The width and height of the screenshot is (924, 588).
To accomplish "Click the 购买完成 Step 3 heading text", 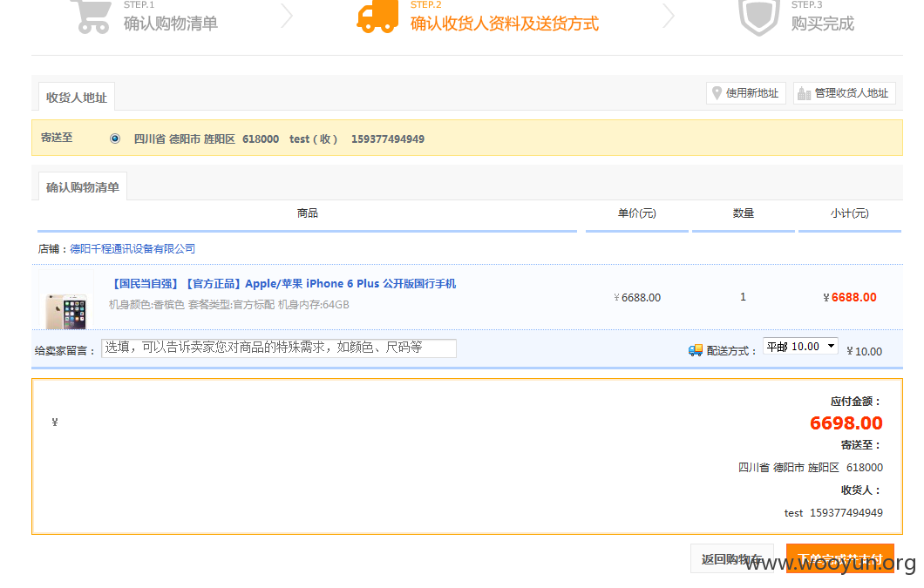I will click(823, 24).
